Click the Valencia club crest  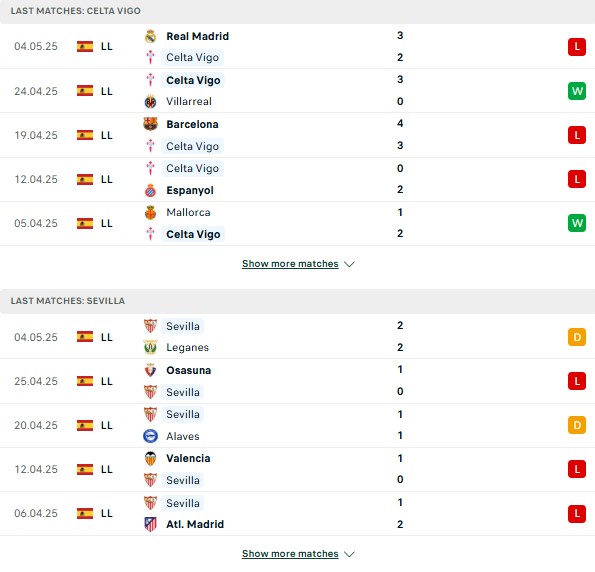click(150, 458)
